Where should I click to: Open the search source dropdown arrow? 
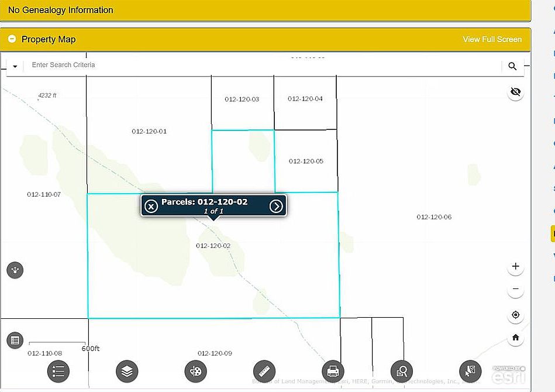[15, 66]
